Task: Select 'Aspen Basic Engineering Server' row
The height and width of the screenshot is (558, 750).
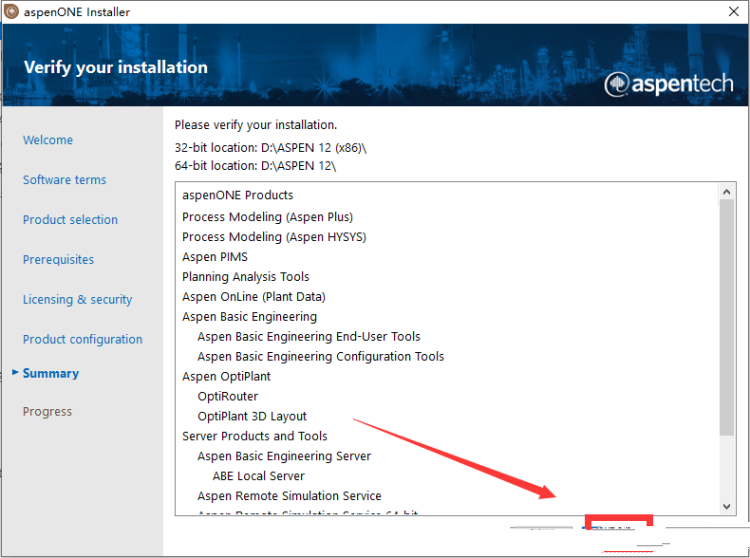Action: pyautogui.click(x=284, y=456)
